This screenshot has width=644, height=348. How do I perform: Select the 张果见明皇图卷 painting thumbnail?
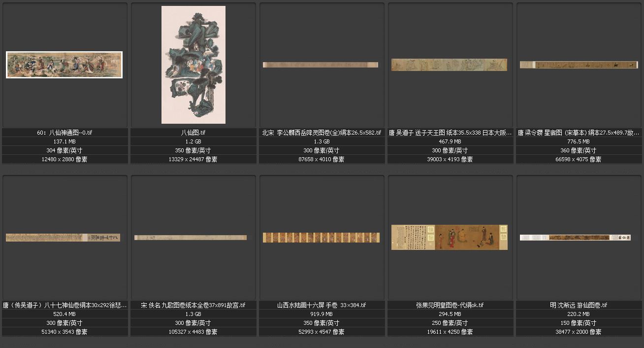[449, 237]
